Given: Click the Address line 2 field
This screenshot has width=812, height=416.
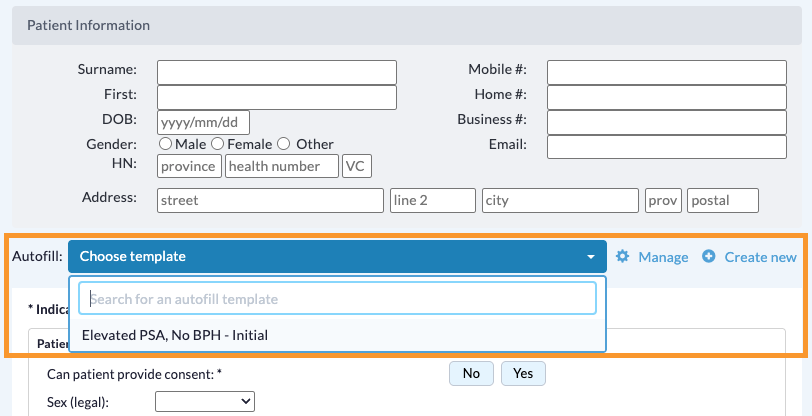Looking at the screenshot, I should click(x=433, y=200).
